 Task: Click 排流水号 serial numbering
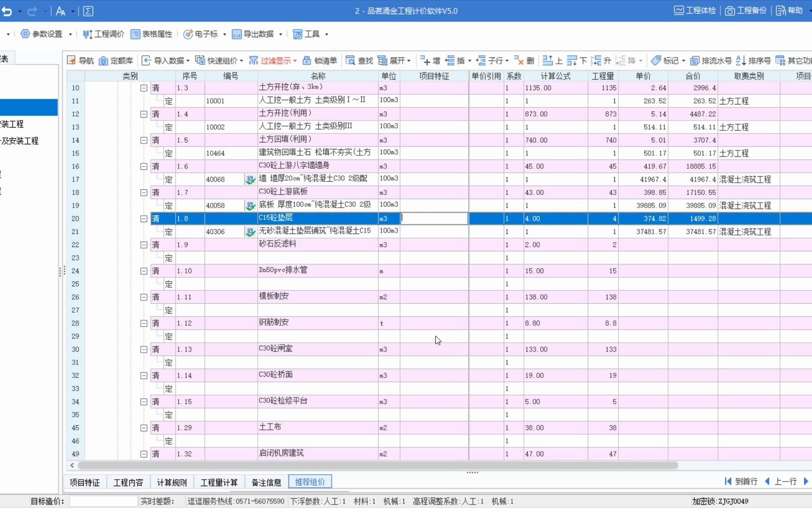pos(711,60)
